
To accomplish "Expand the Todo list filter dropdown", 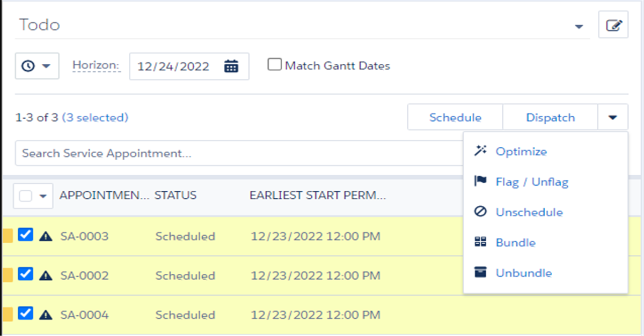I will coord(579,26).
